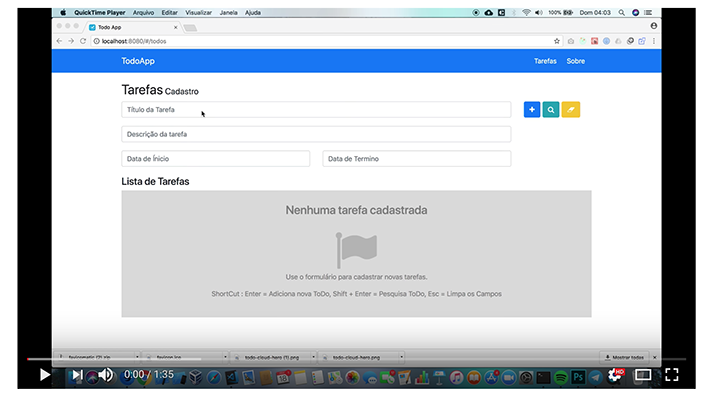This screenshot has width=710, height=400.
Task: Click the blue add task plus button
Action: click(x=532, y=110)
